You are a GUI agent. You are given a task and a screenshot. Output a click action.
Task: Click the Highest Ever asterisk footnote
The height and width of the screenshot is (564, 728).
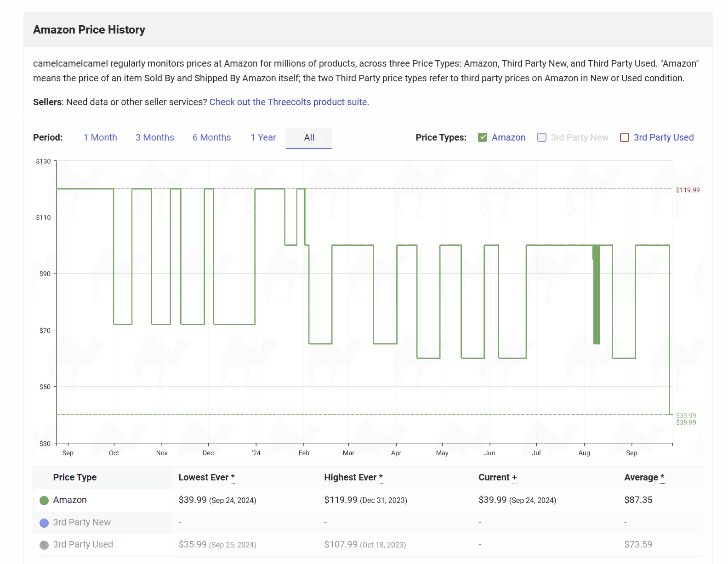(381, 477)
